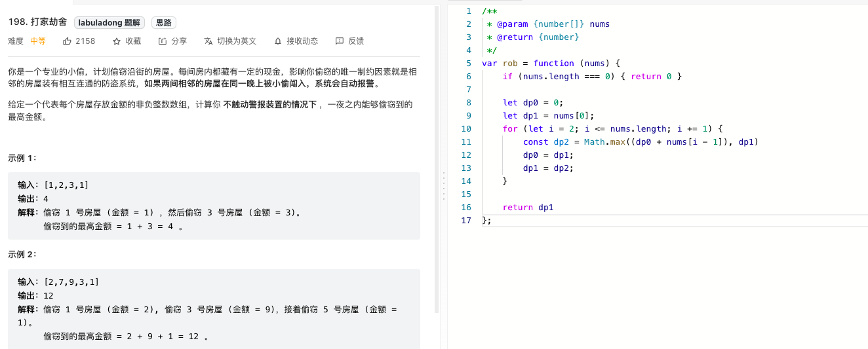Viewport: 868px width, 349px height.
Task: Click the '@param {number[]} nums' comment line
Action: point(548,24)
